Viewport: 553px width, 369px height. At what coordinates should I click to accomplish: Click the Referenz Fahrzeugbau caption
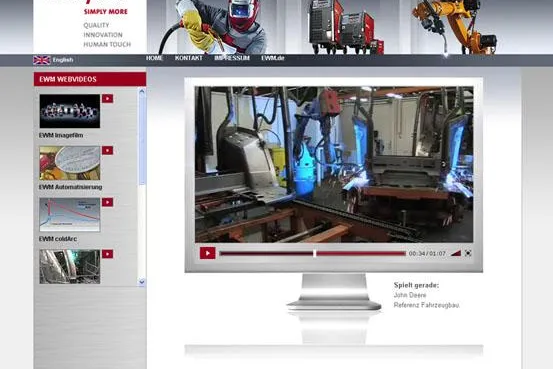coord(427,305)
